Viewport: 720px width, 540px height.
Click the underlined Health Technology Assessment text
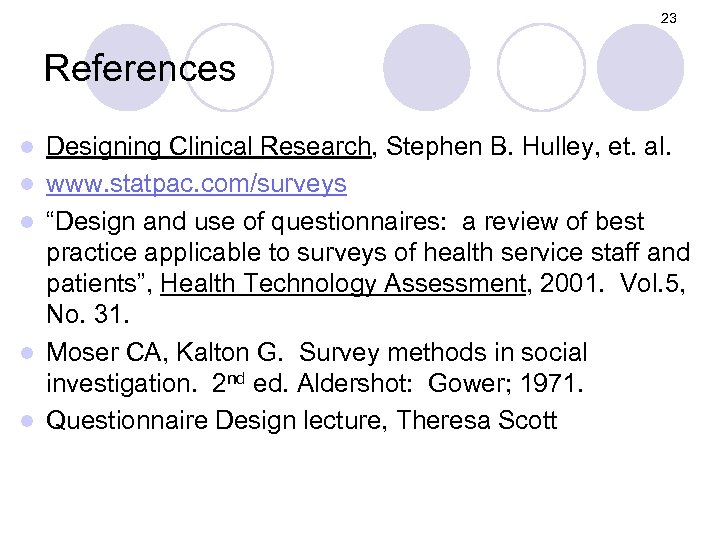pyautogui.click(x=342, y=285)
